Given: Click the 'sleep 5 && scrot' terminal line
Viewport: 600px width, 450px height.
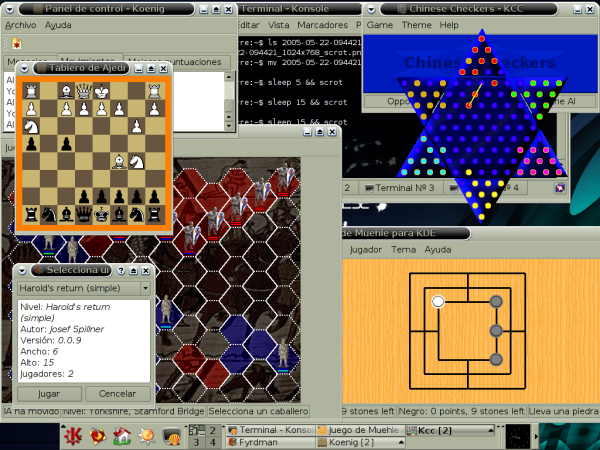Looking at the screenshot, I should click(305, 82).
